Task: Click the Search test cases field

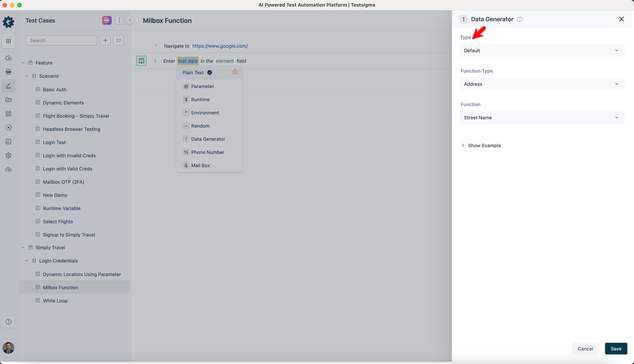Action: (61, 41)
